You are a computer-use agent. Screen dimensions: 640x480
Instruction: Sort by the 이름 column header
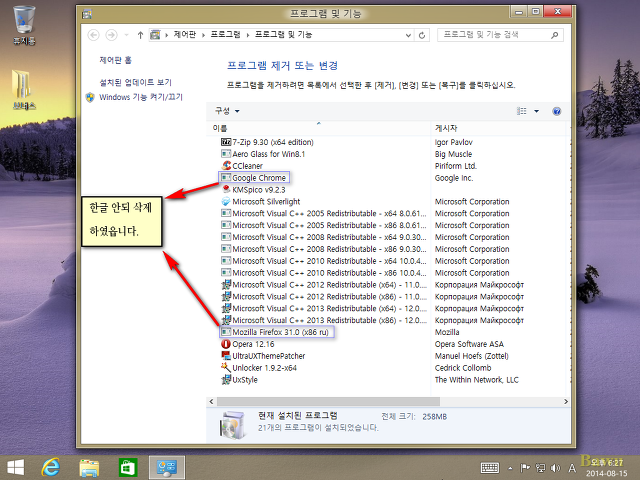[318, 128]
